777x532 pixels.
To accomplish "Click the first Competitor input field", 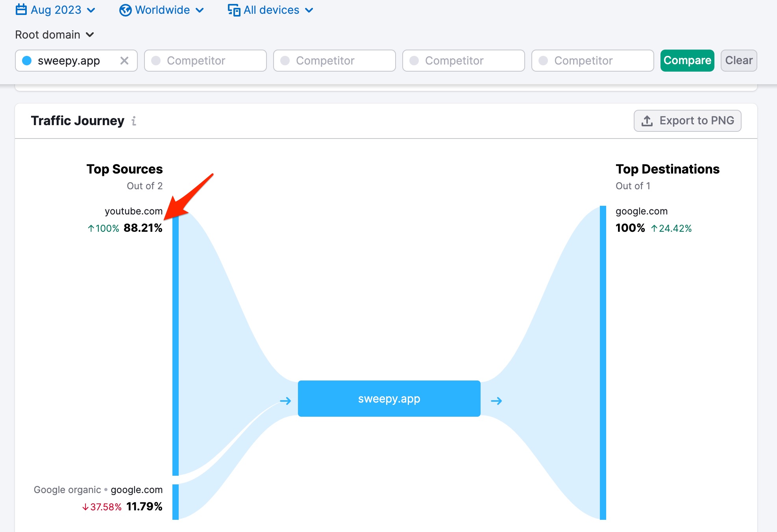I will pos(206,60).
